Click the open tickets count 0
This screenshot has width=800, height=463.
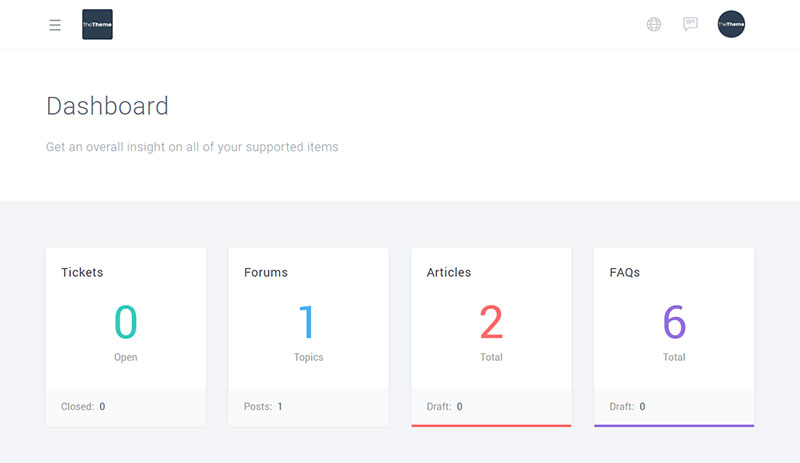pyautogui.click(x=126, y=322)
